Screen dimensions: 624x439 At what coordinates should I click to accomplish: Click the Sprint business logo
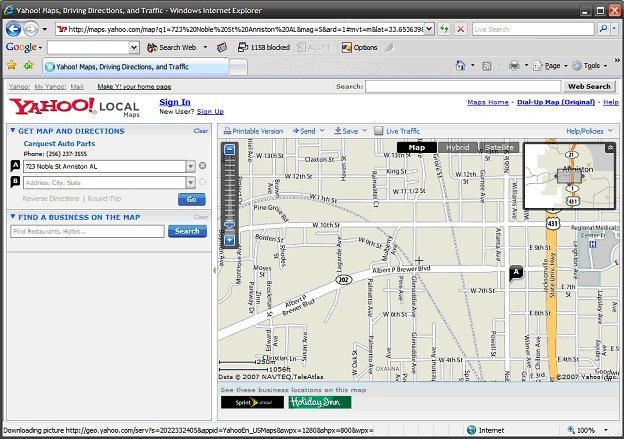tap(252, 402)
